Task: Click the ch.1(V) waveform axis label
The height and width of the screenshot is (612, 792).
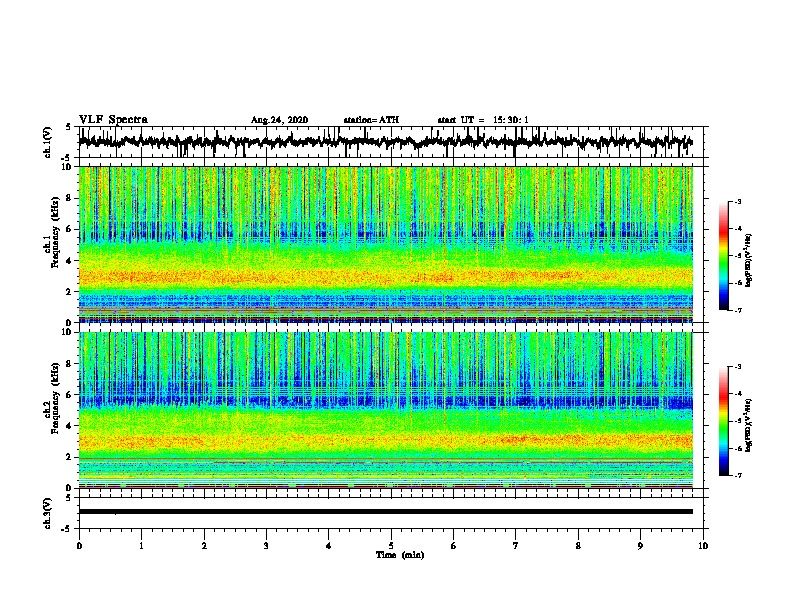Action: coord(48,142)
